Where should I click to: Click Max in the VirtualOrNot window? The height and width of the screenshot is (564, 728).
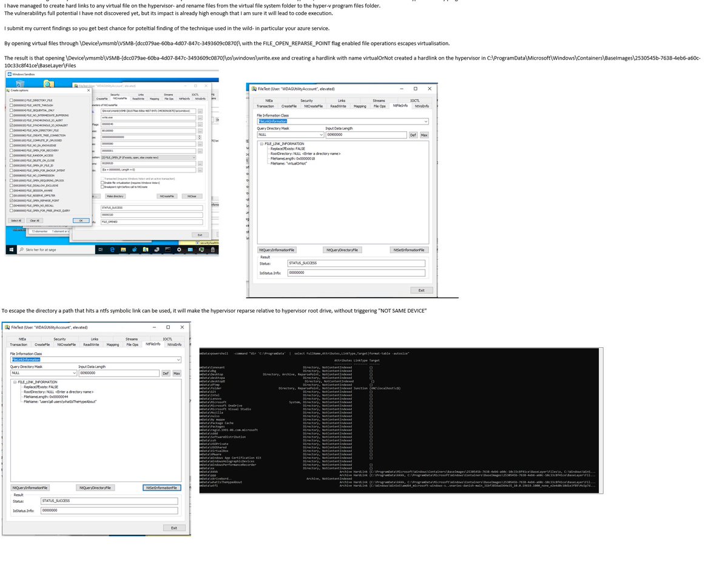(424, 135)
